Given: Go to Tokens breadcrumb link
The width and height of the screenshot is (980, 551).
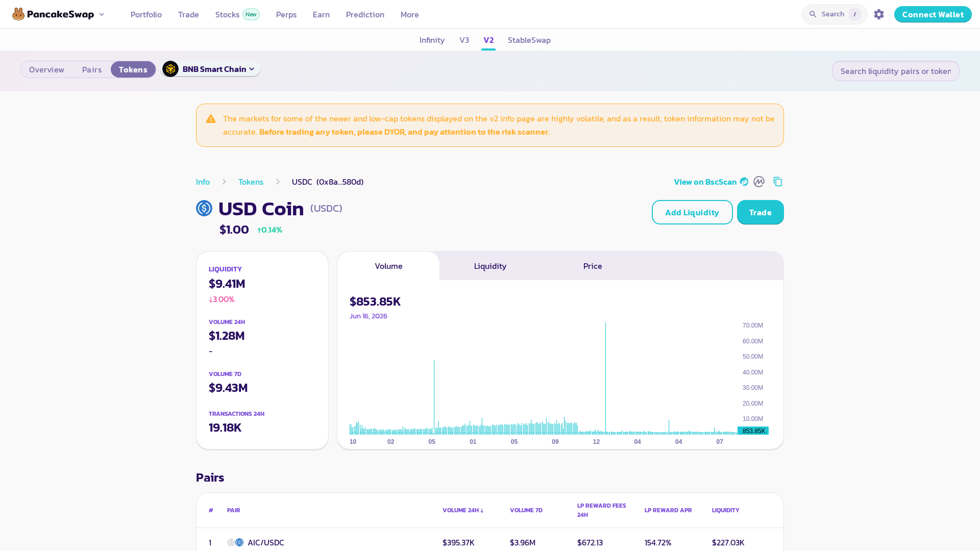Looking at the screenshot, I should pos(251,182).
